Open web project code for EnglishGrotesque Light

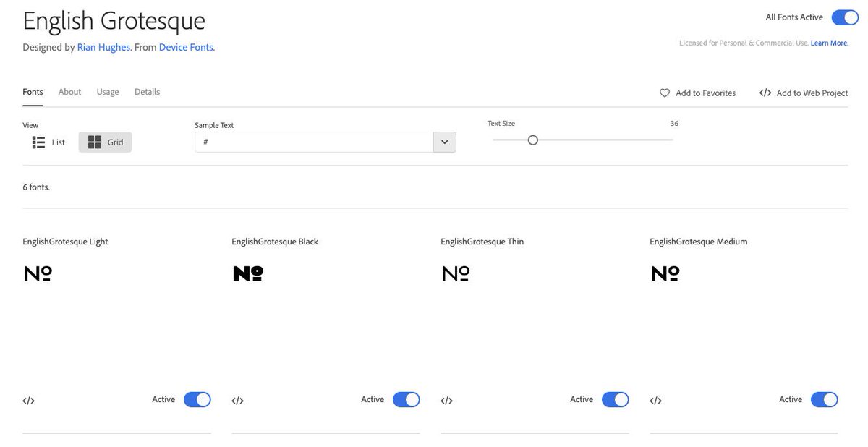tap(29, 400)
